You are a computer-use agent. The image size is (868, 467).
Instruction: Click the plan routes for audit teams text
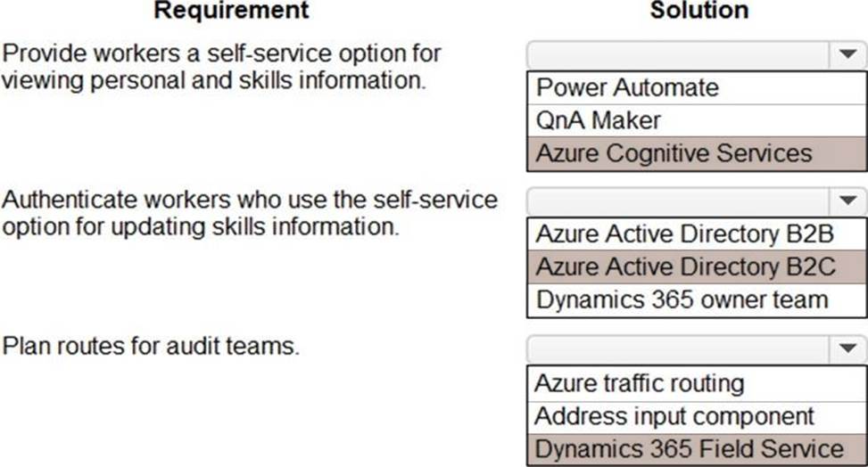tap(150, 346)
